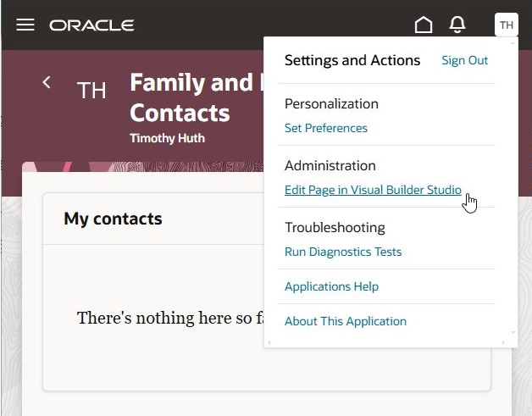This screenshot has height=416, width=532.
Task: Click the Oracle logo
Action: 91,25
